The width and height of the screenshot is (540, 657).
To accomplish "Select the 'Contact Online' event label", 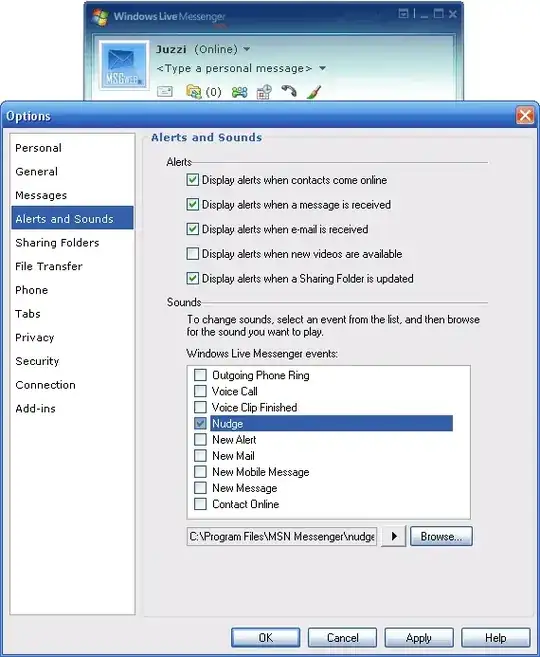I will [245, 504].
